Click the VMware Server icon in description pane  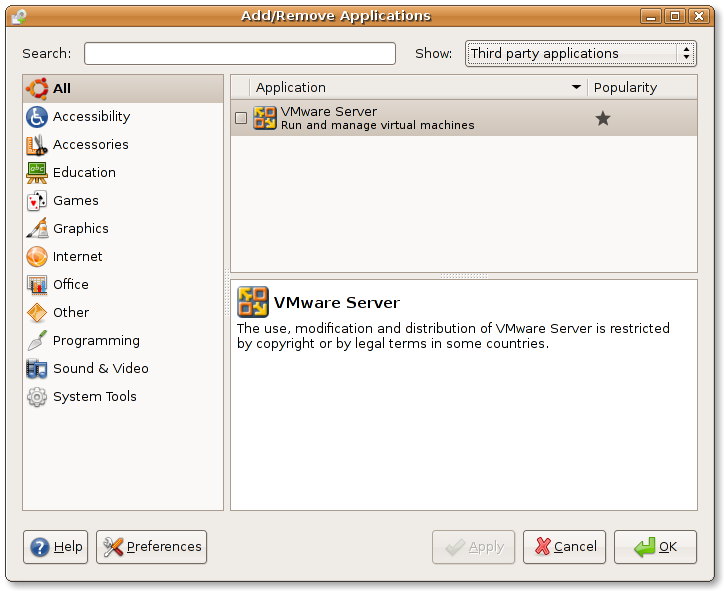pyautogui.click(x=253, y=302)
